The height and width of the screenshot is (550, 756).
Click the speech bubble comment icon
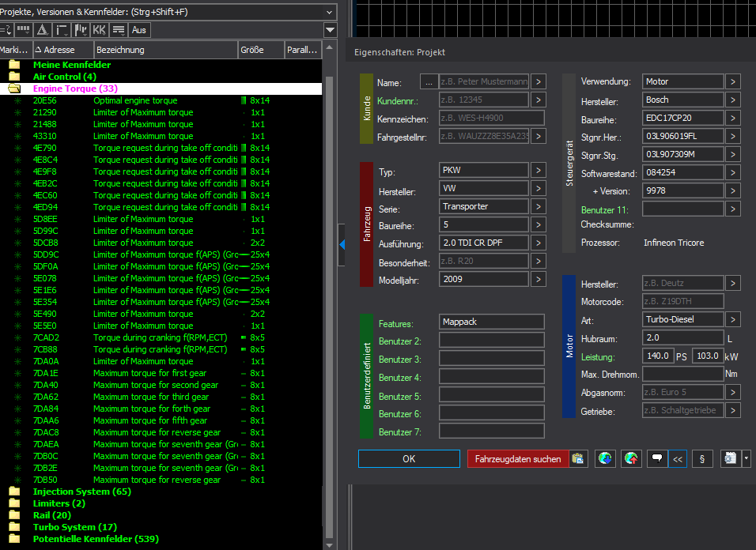pos(656,458)
